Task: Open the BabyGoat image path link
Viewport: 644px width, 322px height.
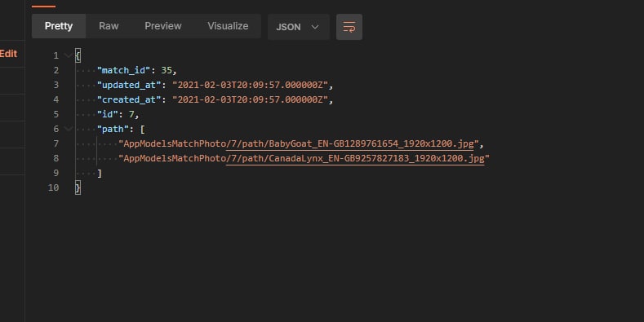Action: click(349, 143)
